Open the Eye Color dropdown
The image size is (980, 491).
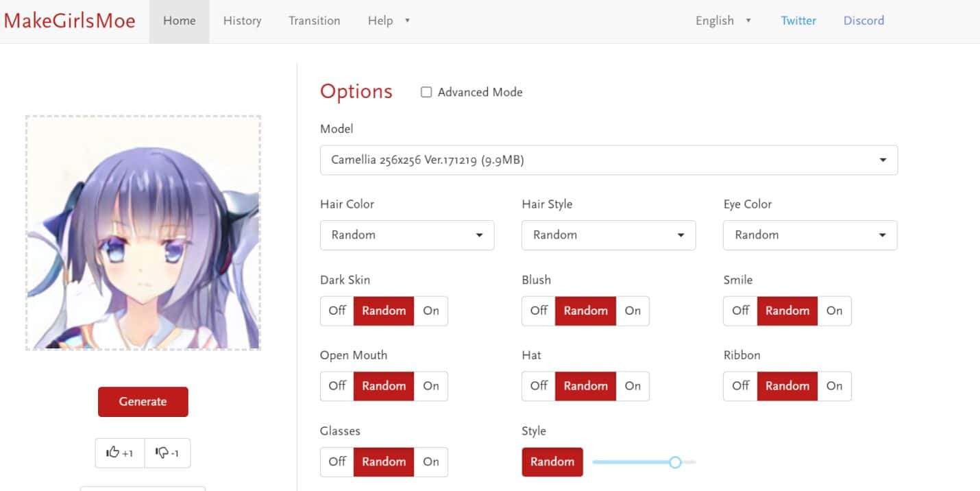pyautogui.click(x=810, y=235)
